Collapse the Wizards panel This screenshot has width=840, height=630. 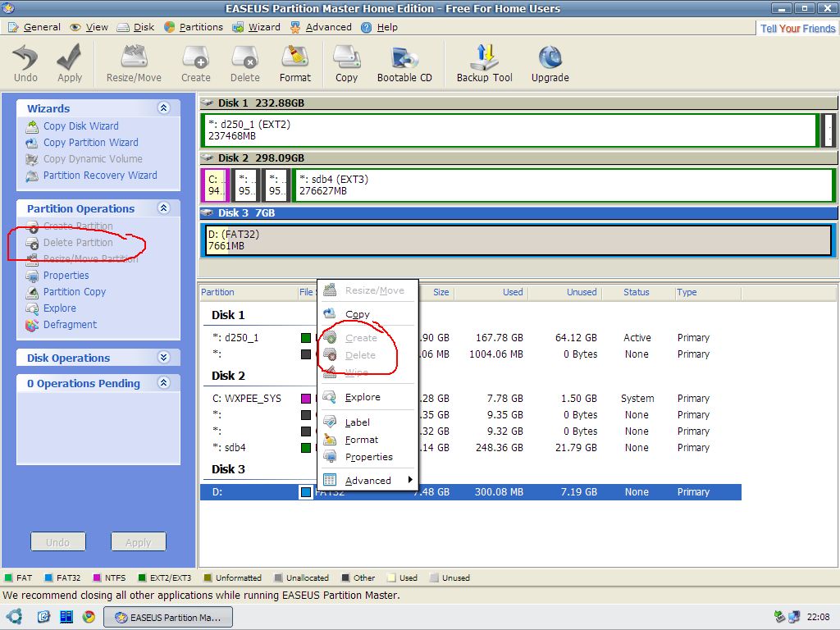point(164,107)
